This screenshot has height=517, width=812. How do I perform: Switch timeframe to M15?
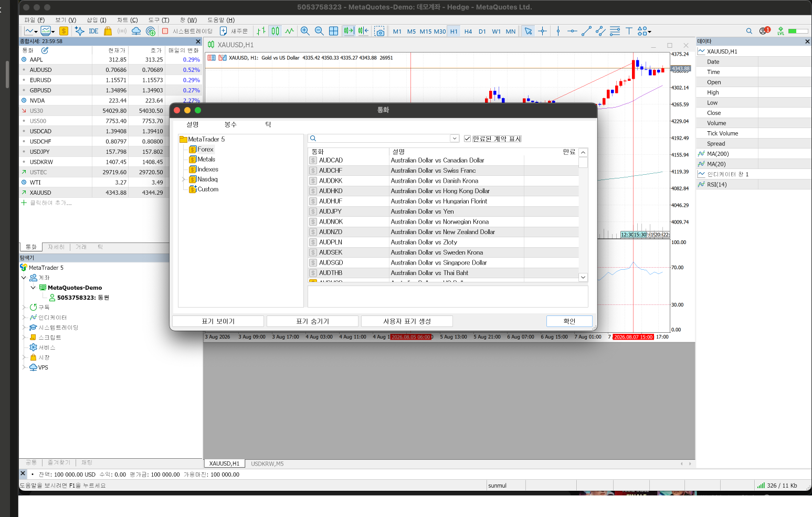426,31
